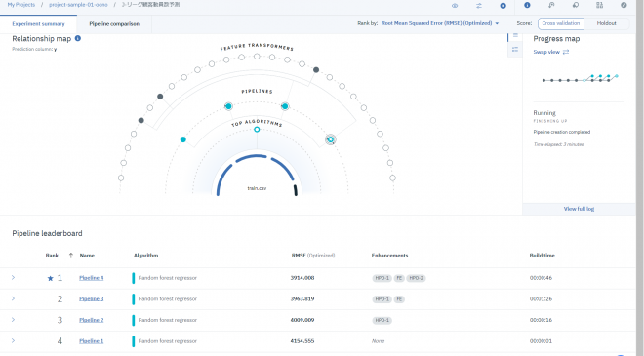644x356 pixels.
Task: Click the swap arrows icon beside Swap view
Action: pos(566,52)
